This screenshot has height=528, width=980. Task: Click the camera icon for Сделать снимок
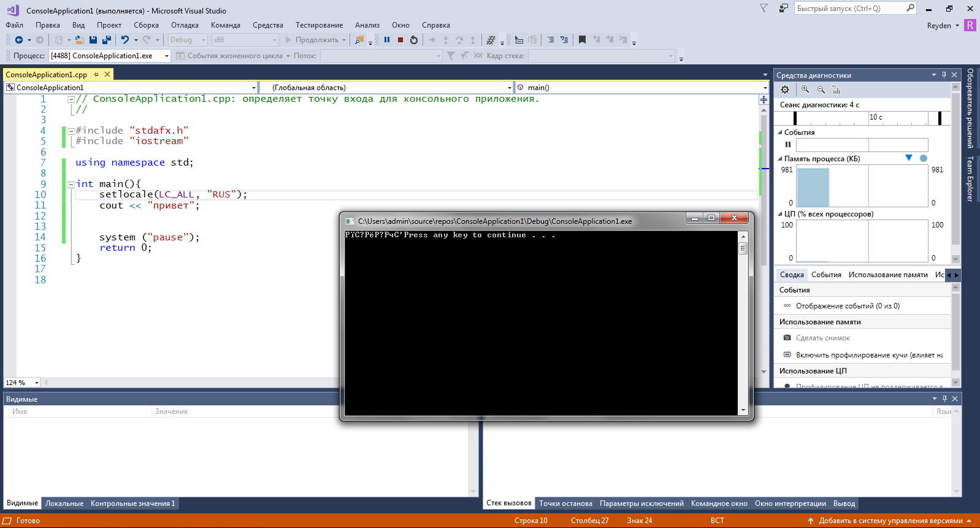click(x=787, y=338)
